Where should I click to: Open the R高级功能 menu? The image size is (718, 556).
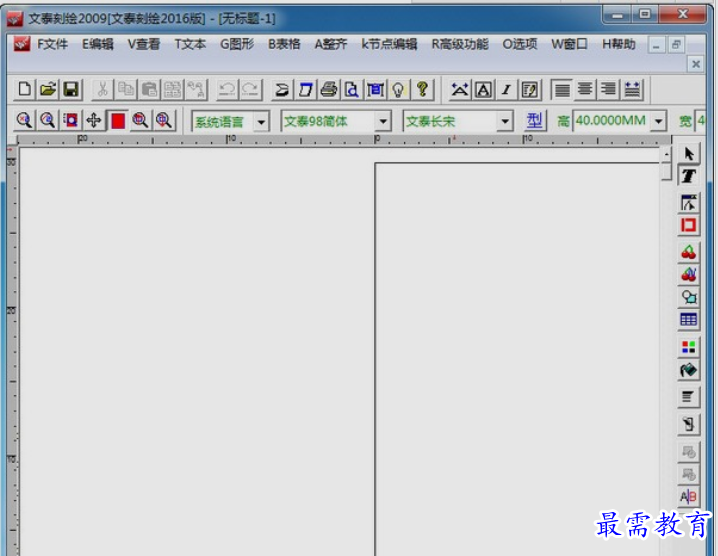[x=460, y=44]
